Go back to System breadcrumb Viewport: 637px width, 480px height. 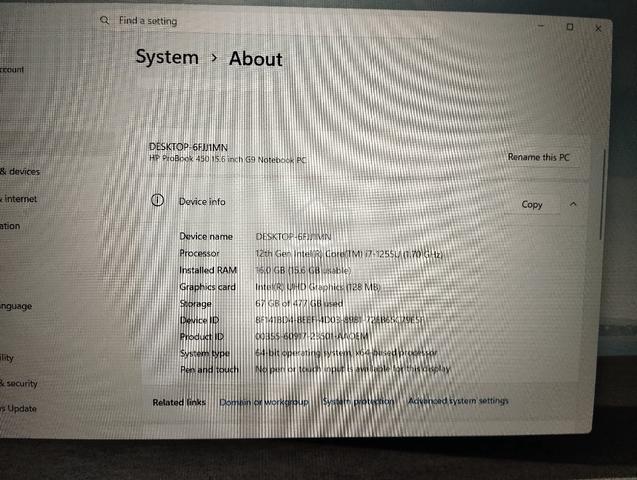[167, 57]
